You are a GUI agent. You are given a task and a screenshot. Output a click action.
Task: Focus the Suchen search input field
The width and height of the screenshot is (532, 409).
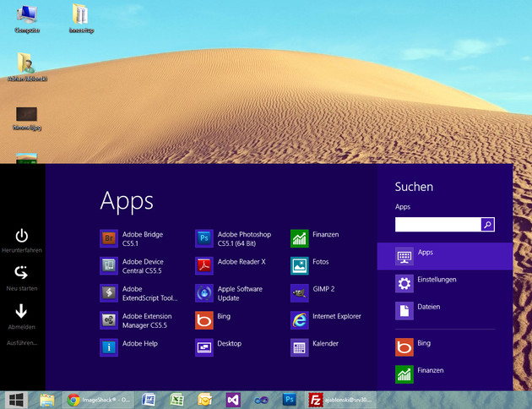click(438, 224)
